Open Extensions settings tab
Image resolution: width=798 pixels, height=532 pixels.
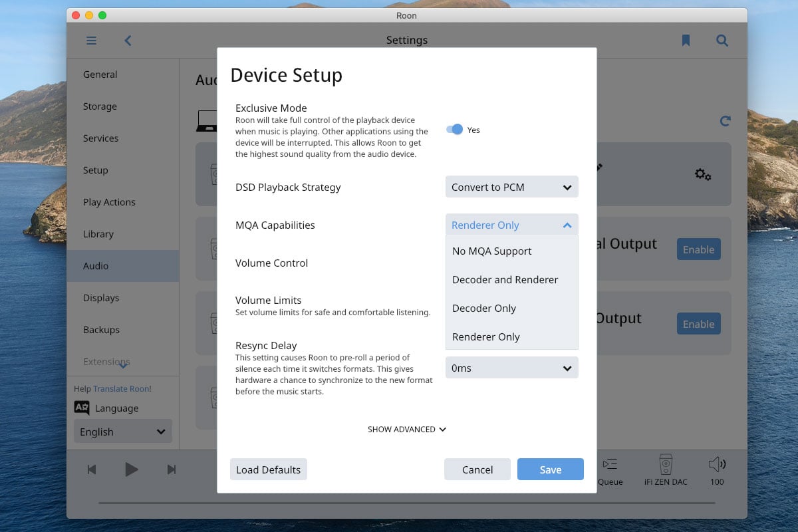point(123,361)
